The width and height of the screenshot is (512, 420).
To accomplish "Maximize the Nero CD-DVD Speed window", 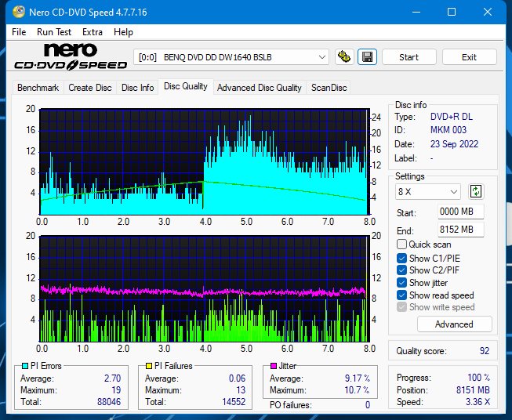I will point(452,12).
